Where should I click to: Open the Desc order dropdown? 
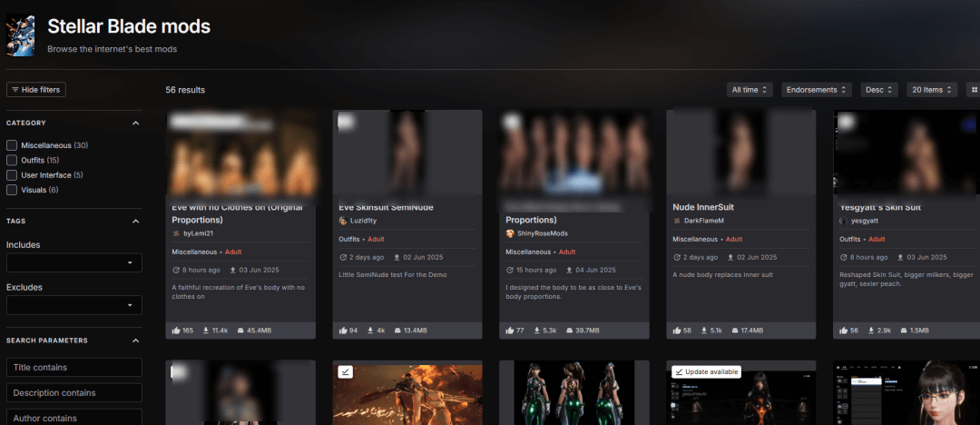[x=879, y=90]
